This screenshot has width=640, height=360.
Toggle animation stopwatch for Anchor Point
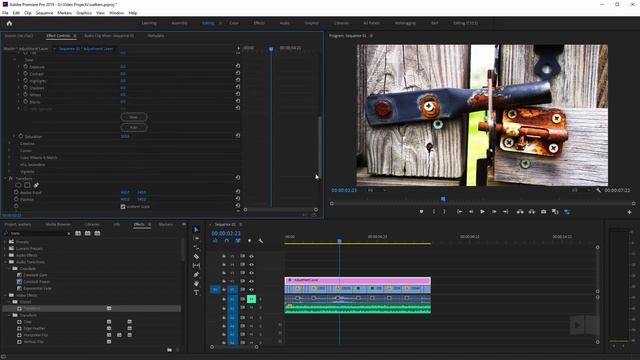tap(16, 192)
